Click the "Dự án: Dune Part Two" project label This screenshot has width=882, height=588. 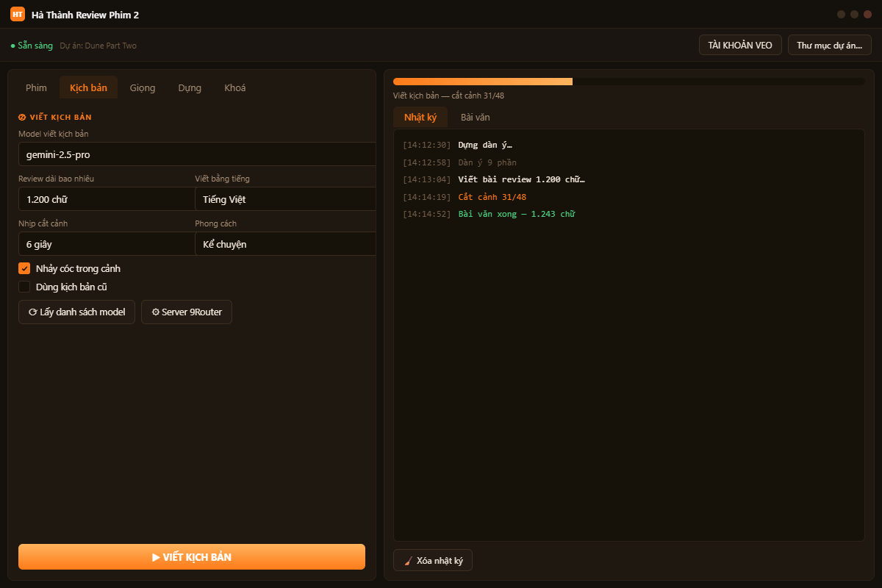tap(98, 46)
